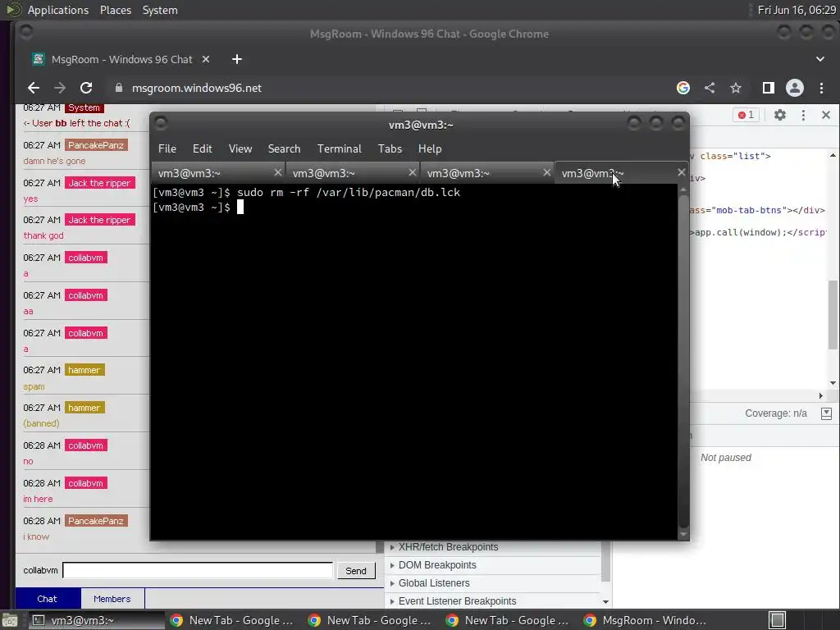Click the padlock site info icon
This screenshot has height=630, width=840.
coord(119,88)
